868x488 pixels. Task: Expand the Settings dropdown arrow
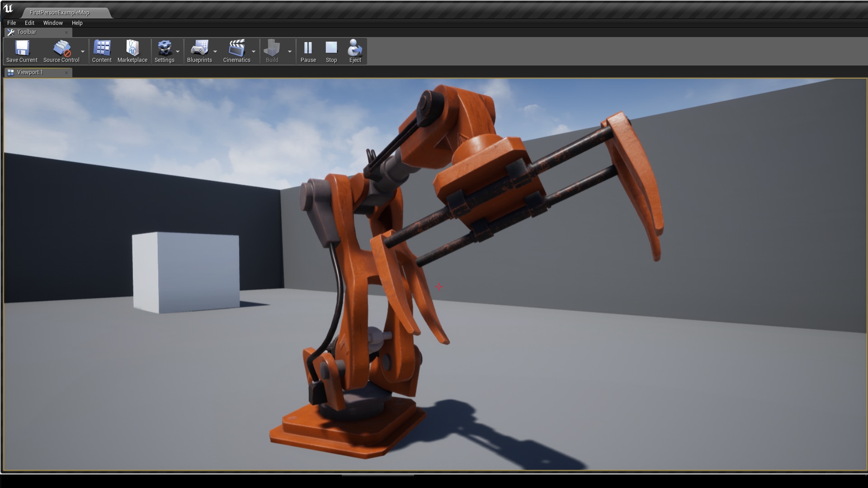pos(178,52)
